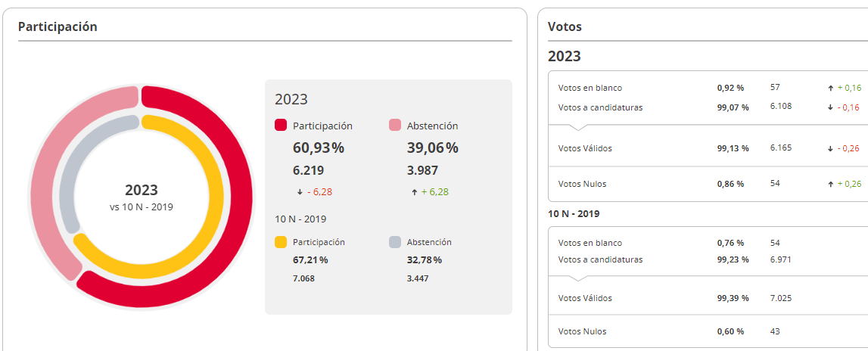Click the yellow Participación 2019 legend swatch
The height and width of the screenshot is (351, 868).
(281, 242)
